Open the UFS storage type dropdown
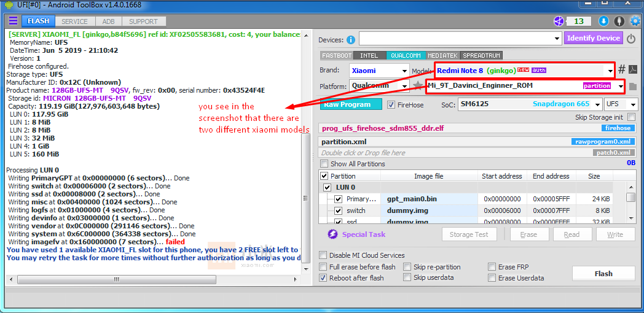The image size is (644, 313). tap(621, 104)
